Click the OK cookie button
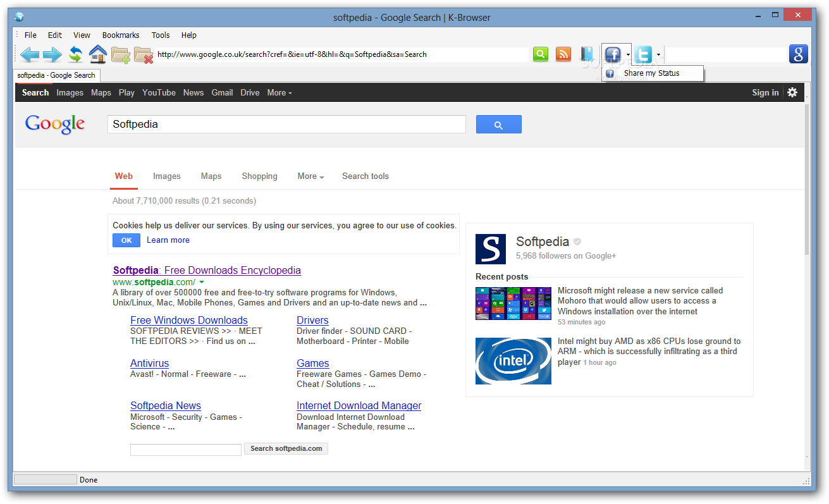 point(126,240)
